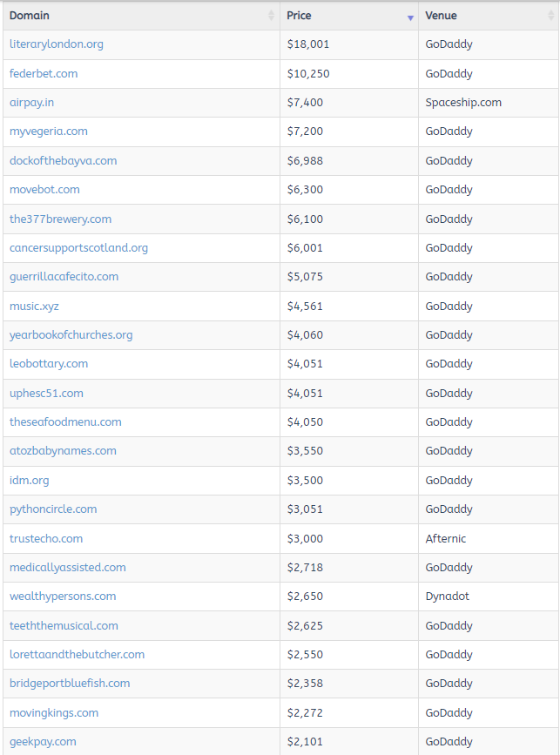This screenshot has height=755, width=560.
Task: Click the trustecho.com domain link
Action: click(46, 538)
